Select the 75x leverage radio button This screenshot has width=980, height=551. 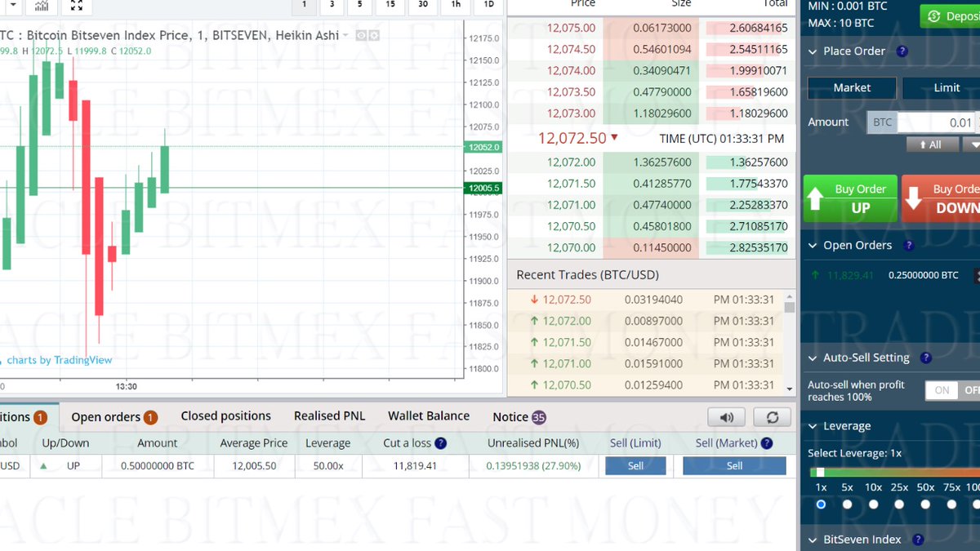(x=951, y=504)
